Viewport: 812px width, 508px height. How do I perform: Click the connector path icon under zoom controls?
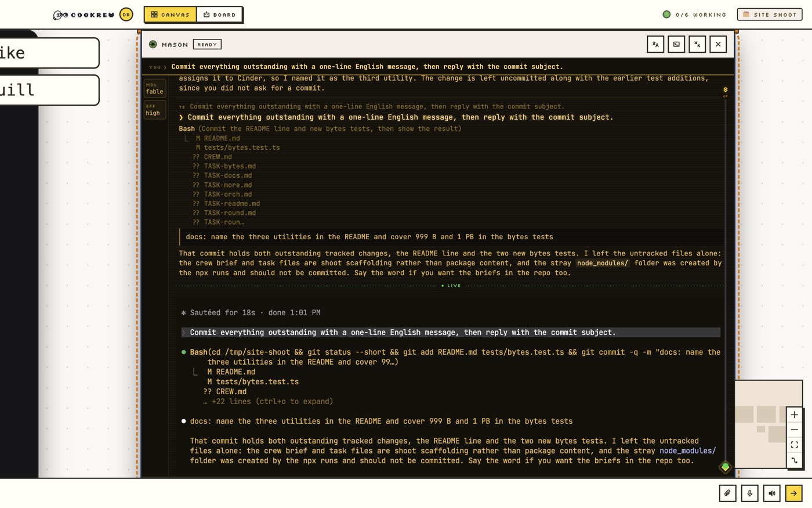coord(795,460)
